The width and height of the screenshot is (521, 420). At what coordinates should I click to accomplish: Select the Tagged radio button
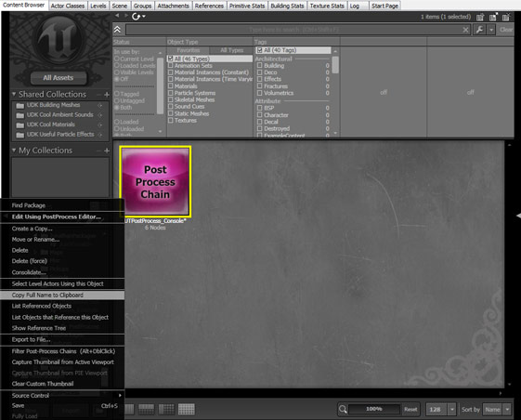pyautogui.click(x=117, y=94)
